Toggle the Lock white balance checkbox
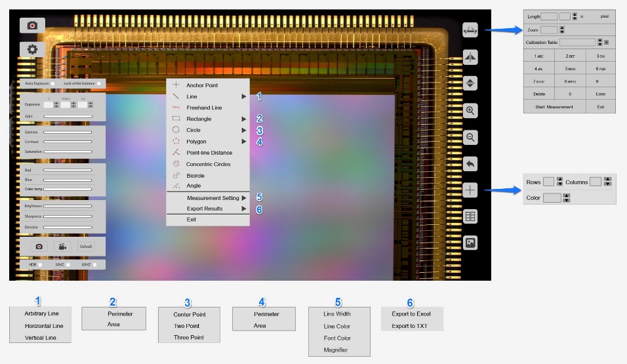This screenshot has height=364, width=627. pyautogui.click(x=99, y=83)
